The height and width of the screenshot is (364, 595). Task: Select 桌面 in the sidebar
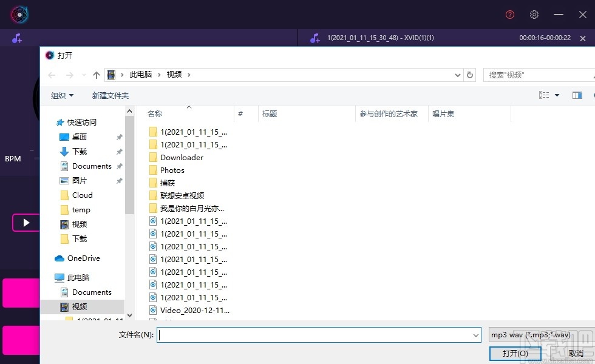click(x=80, y=136)
